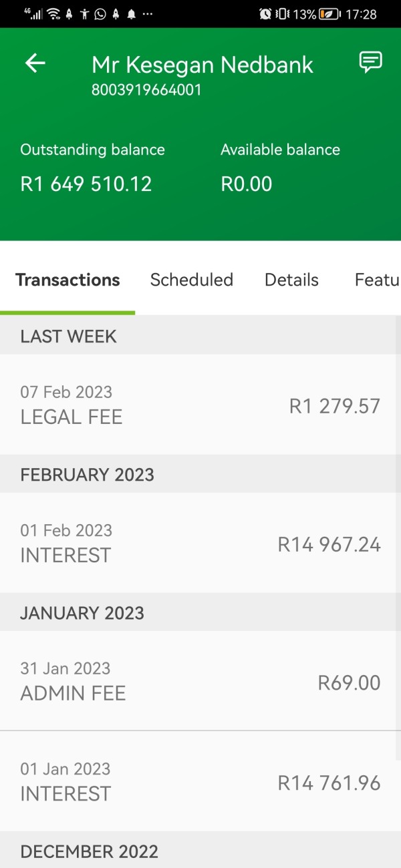The image size is (401, 868).
Task: Tap the WhatsApp notification icon
Action: [100, 14]
